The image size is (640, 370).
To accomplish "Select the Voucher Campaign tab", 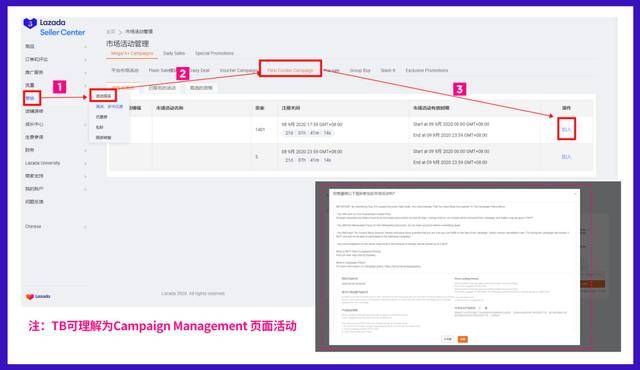I will pos(238,71).
